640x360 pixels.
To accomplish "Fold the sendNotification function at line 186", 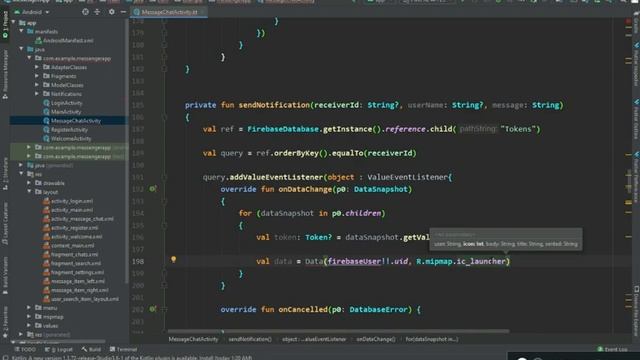I will (x=164, y=117).
